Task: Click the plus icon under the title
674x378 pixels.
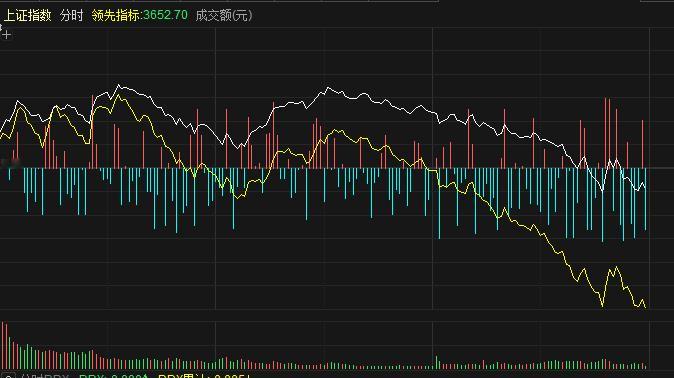Action: coord(6,35)
